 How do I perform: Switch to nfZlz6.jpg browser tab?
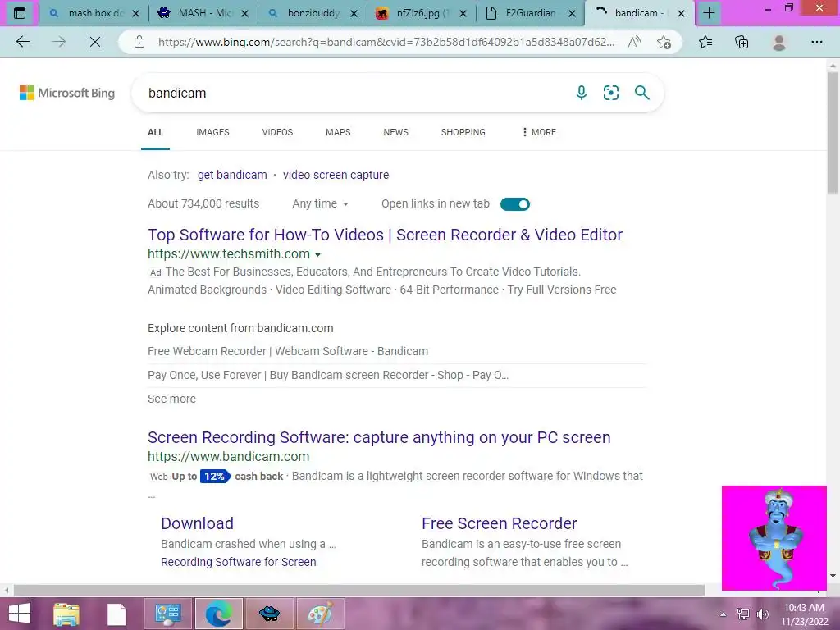pyautogui.click(x=420, y=13)
